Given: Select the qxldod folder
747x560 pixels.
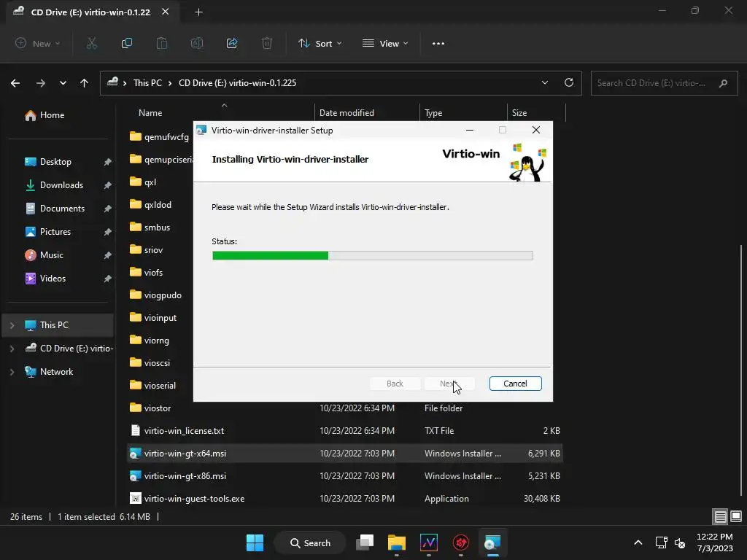Looking at the screenshot, I should click(x=158, y=205).
